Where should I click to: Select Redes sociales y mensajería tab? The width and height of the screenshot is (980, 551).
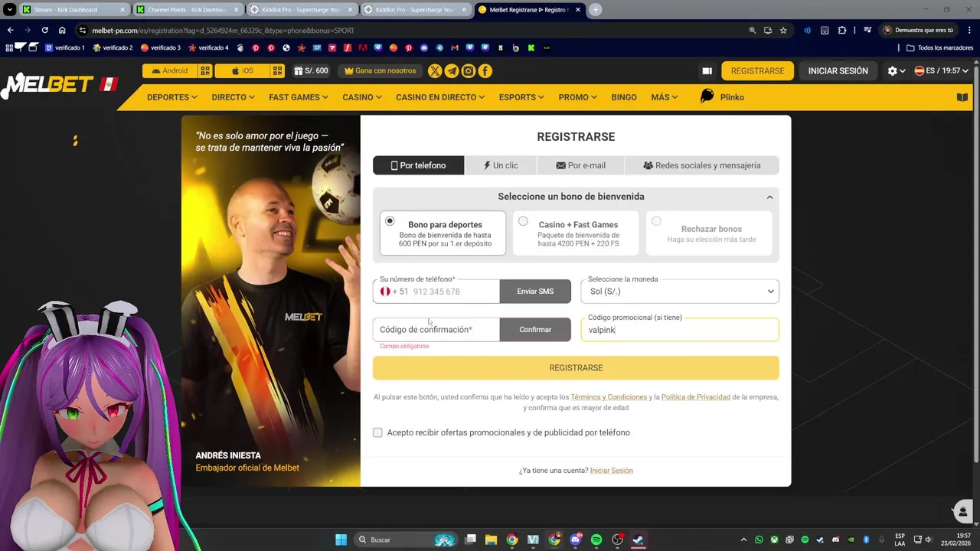702,165
